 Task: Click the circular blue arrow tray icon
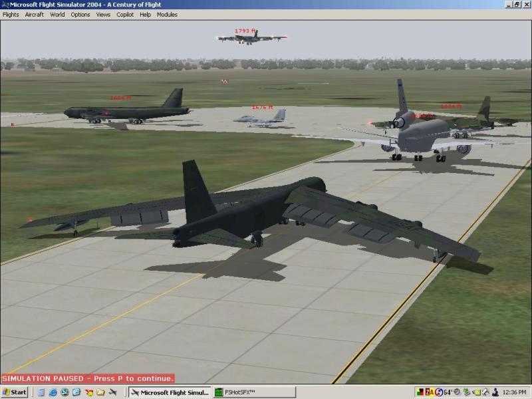(x=439, y=392)
